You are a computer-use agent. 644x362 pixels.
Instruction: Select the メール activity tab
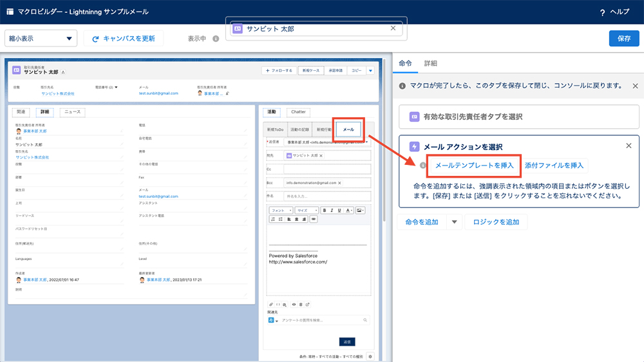(348, 129)
